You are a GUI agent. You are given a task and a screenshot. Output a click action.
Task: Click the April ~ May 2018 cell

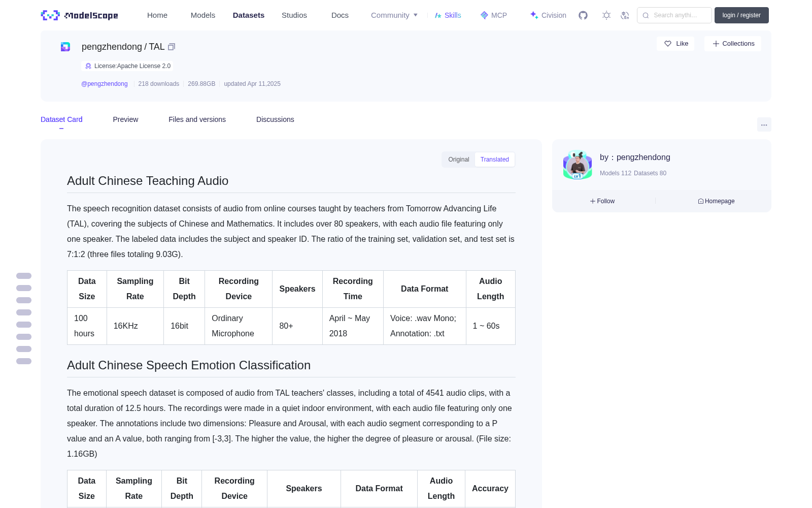[353, 326]
